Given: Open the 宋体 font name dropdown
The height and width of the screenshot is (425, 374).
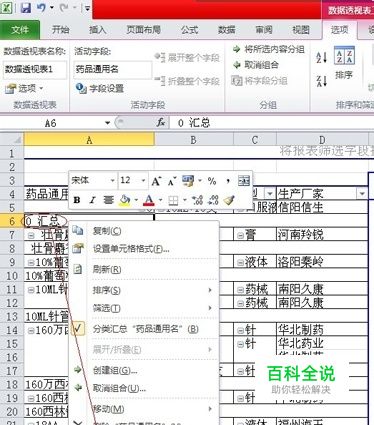Looking at the screenshot, I should [x=113, y=181].
